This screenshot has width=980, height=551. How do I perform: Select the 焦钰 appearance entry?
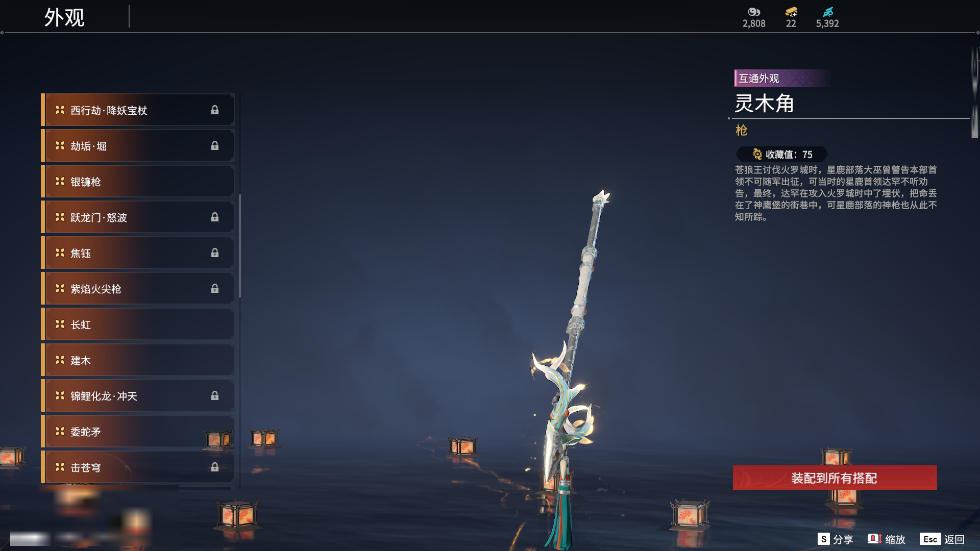[x=138, y=253]
